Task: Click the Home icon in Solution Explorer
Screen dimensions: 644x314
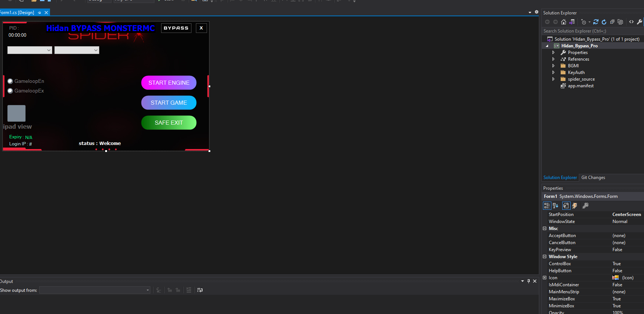Action: point(564,22)
